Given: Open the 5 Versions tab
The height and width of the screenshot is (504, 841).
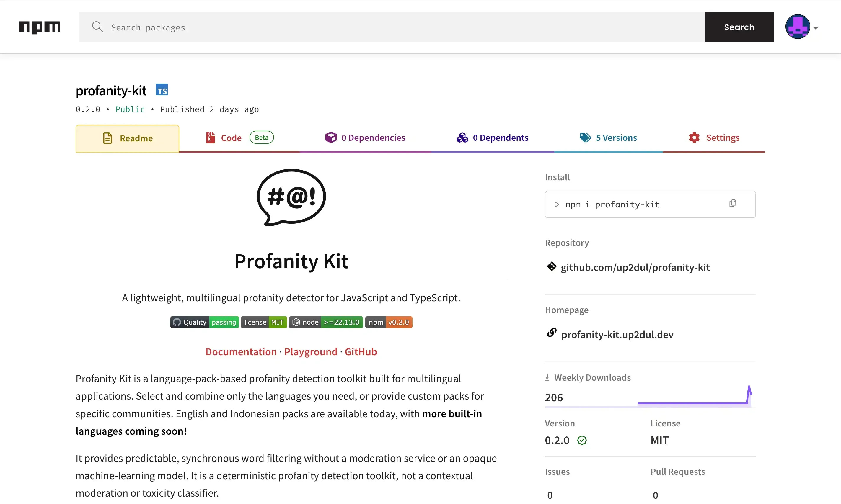Looking at the screenshot, I should pos(608,138).
